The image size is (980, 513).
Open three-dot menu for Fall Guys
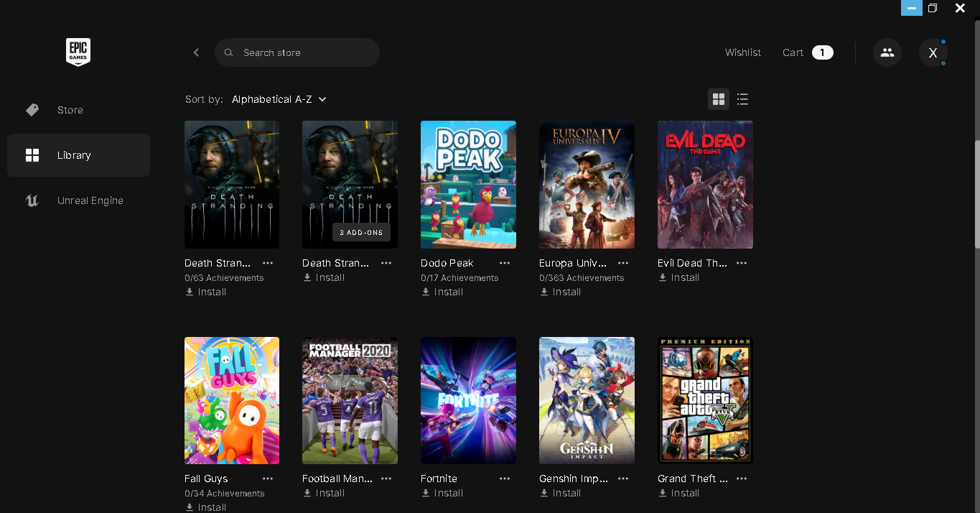point(268,479)
